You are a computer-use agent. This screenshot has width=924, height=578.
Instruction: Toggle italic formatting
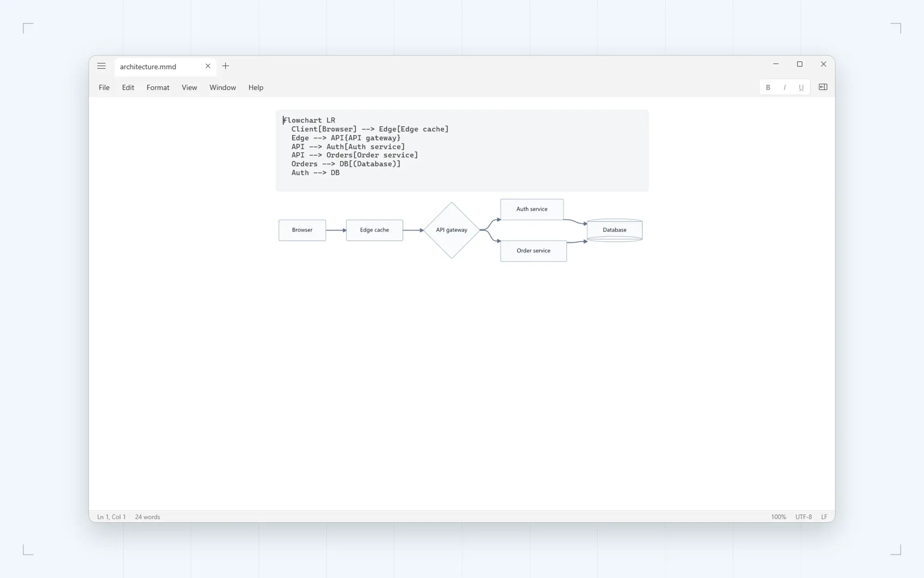(784, 87)
